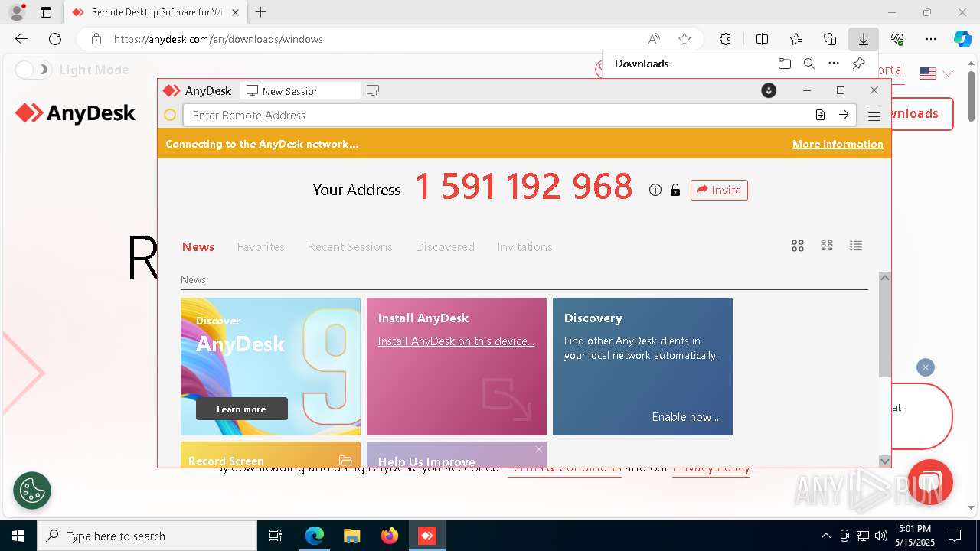
Task: Open chat widget red button
Action: [x=930, y=481]
